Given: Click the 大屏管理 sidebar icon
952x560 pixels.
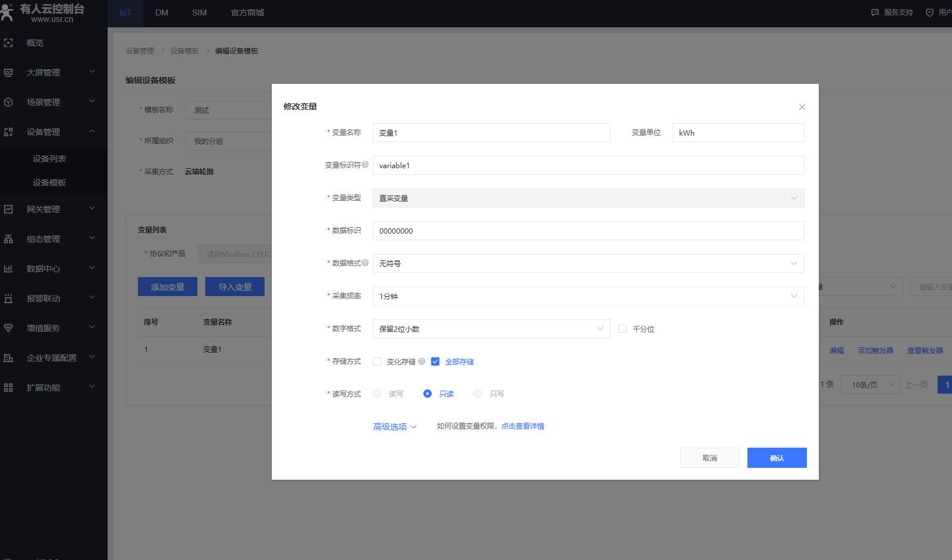Looking at the screenshot, I should (x=8, y=73).
